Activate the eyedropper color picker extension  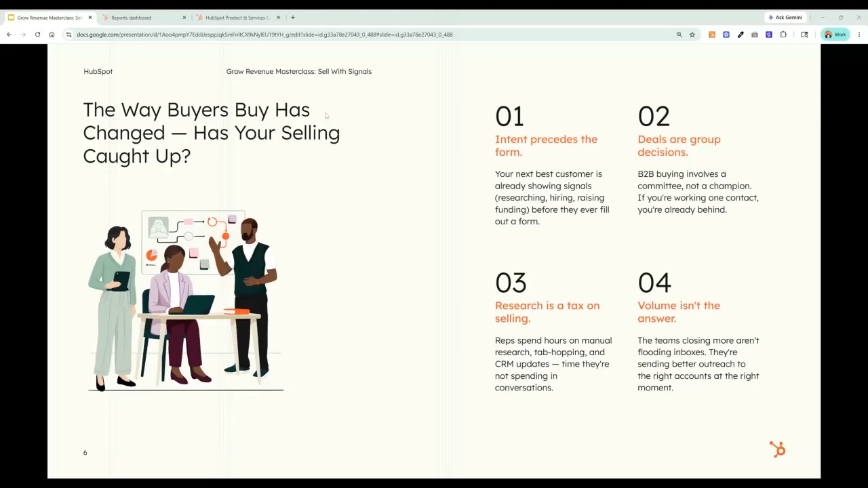click(x=741, y=35)
